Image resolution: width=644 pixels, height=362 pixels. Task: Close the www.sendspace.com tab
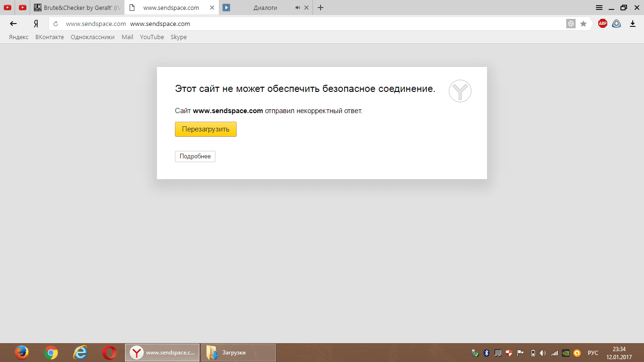212,8
